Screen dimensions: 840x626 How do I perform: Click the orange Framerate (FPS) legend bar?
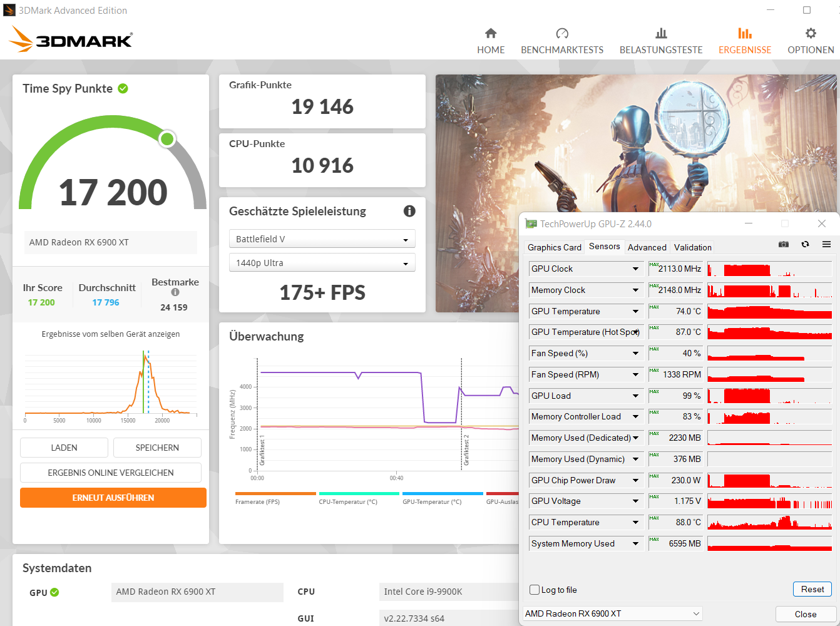click(x=275, y=493)
